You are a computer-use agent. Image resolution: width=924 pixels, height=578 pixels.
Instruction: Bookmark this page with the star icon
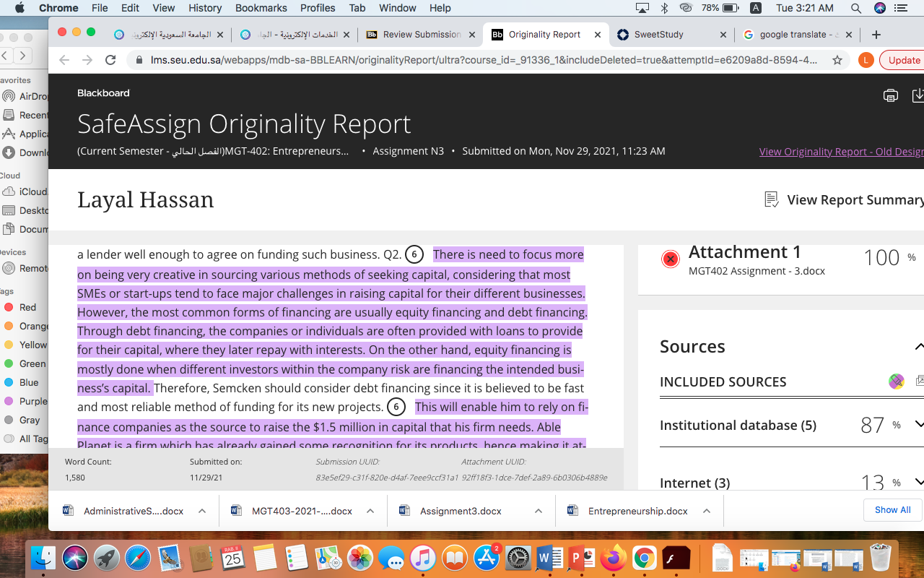click(x=837, y=60)
